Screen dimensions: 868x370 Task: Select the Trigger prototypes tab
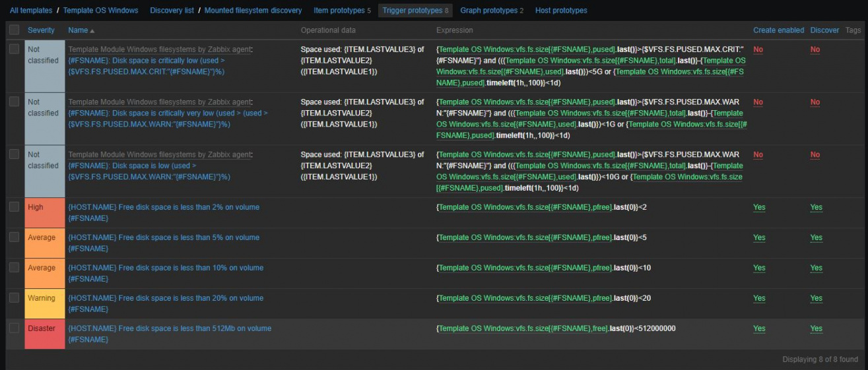pos(415,11)
